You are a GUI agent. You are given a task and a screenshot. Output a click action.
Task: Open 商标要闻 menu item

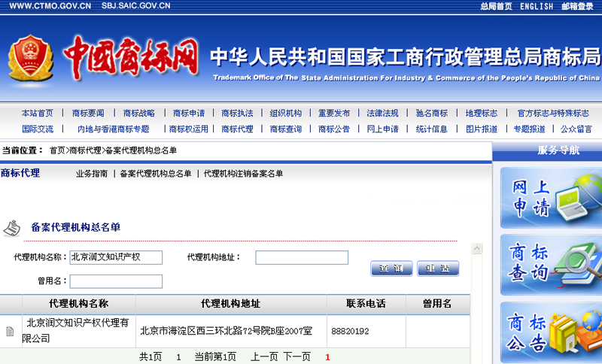point(88,113)
